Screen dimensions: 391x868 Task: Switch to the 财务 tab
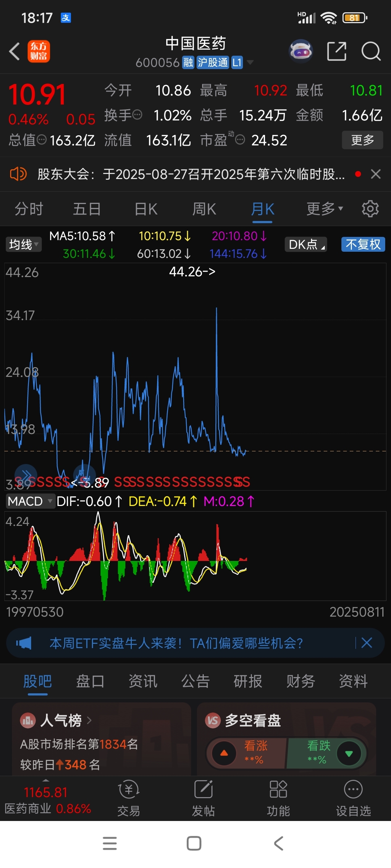(301, 681)
